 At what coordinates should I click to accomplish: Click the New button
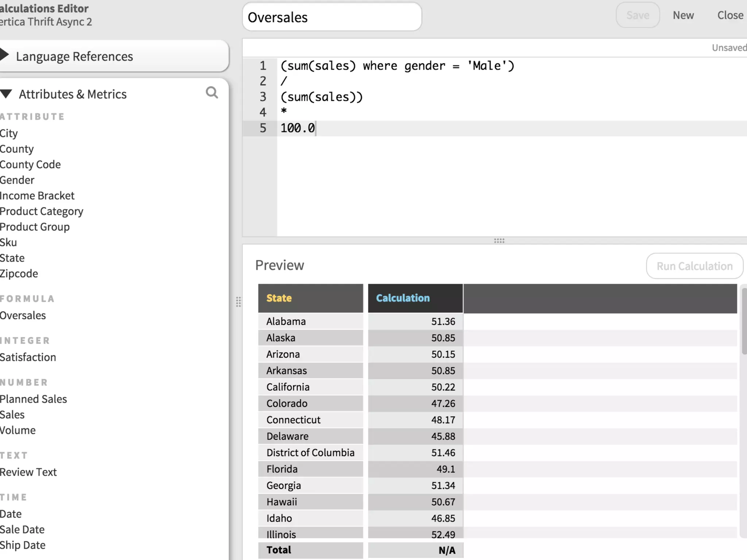pyautogui.click(x=683, y=15)
